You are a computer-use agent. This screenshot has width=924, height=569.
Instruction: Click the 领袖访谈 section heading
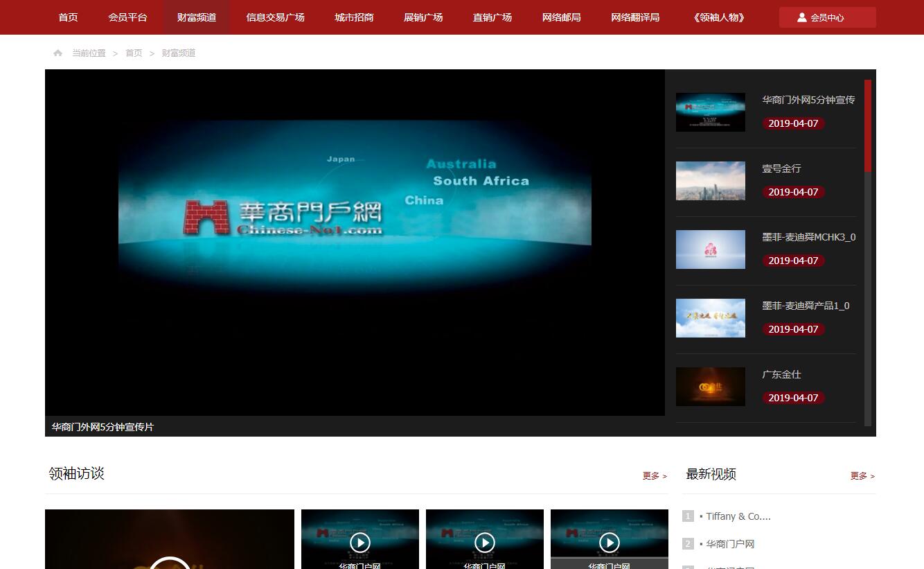click(x=76, y=473)
